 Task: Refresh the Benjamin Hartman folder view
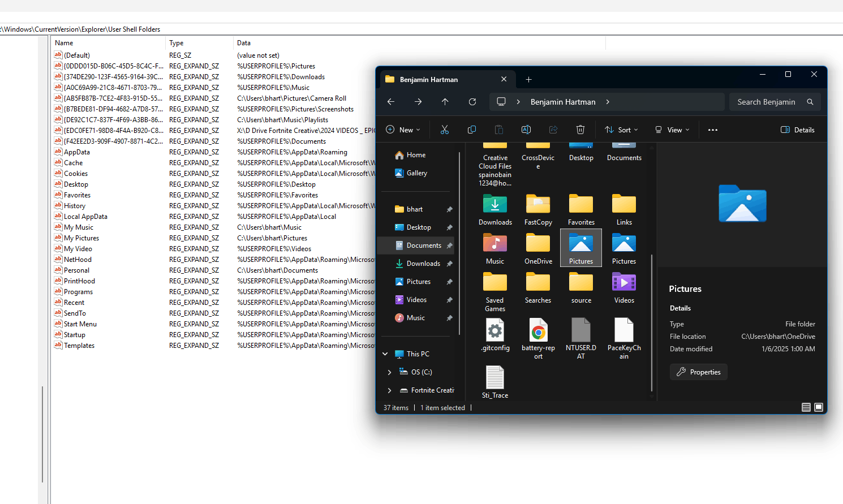pyautogui.click(x=472, y=102)
